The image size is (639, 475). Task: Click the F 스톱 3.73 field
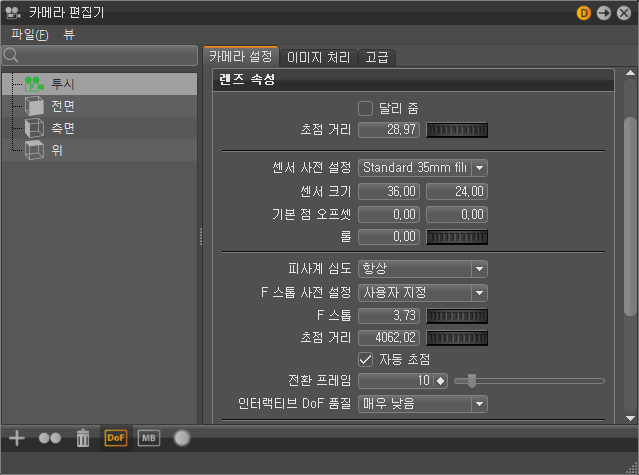point(389,316)
